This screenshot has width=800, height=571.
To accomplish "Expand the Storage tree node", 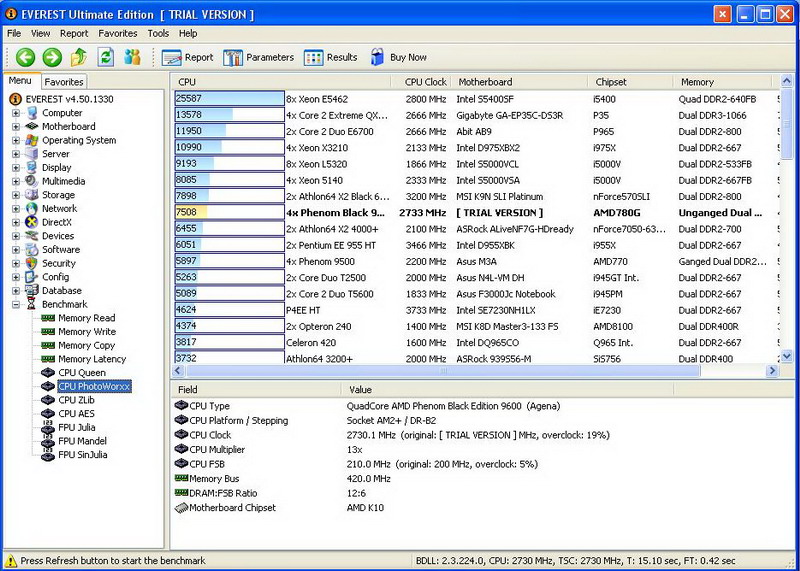I will [x=16, y=195].
